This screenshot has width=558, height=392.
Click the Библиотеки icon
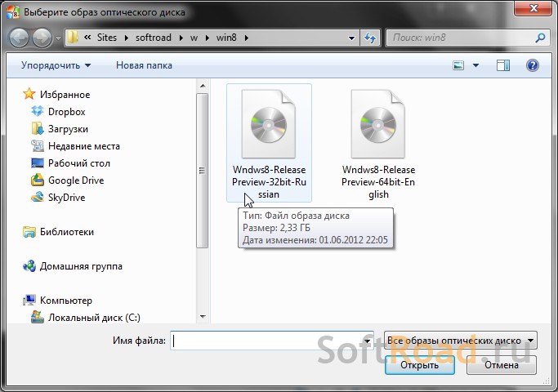pos(29,232)
